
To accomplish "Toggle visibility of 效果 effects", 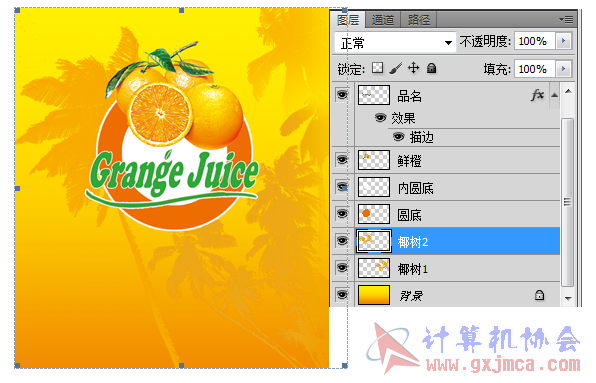I will click(x=380, y=117).
